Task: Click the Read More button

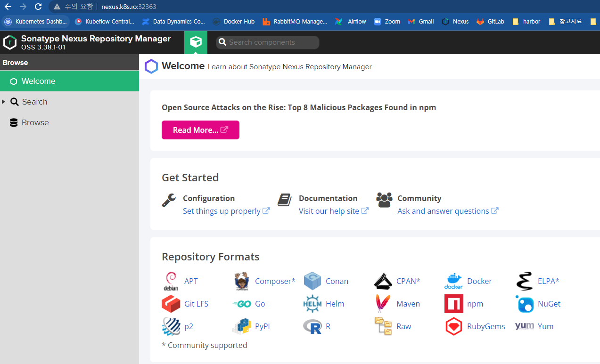Action: pyautogui.click(x=200, y=130)
